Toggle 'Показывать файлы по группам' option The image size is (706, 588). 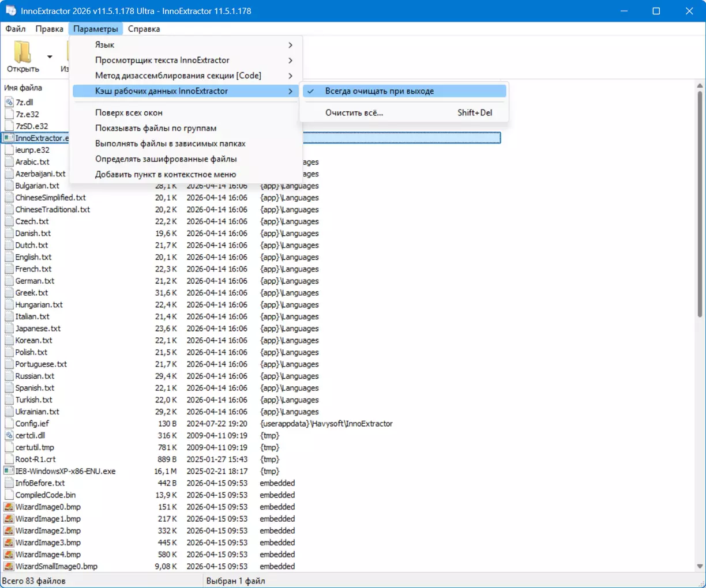[x=156, y=129]
